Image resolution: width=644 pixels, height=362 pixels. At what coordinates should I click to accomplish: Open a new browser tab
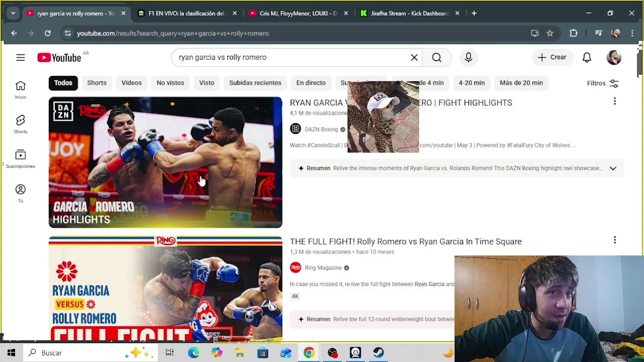point(474,13)
